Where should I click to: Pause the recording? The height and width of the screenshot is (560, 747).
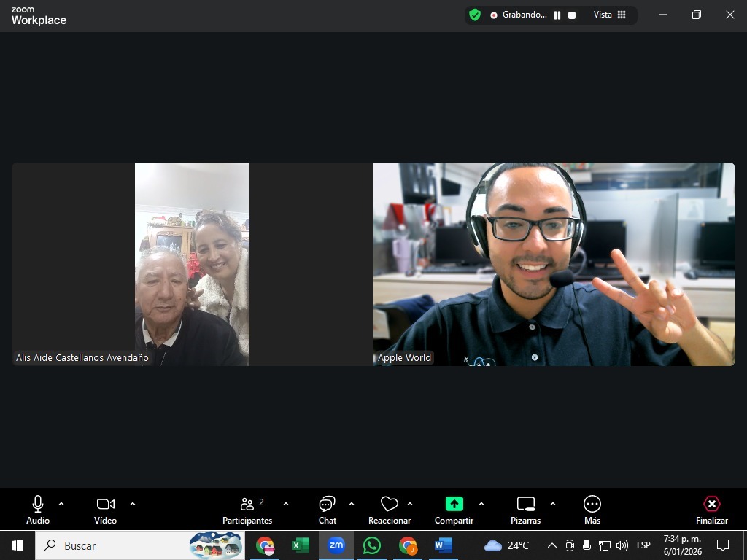(557, 15)
